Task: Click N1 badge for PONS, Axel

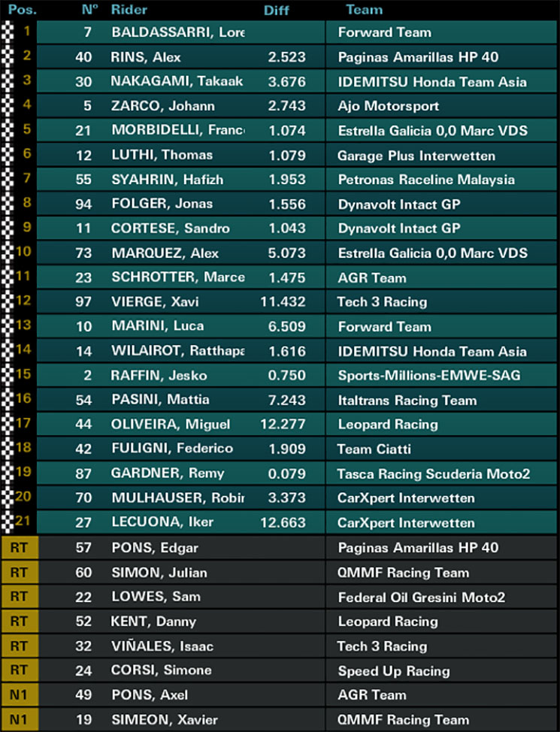Action: tap(20, 694)
